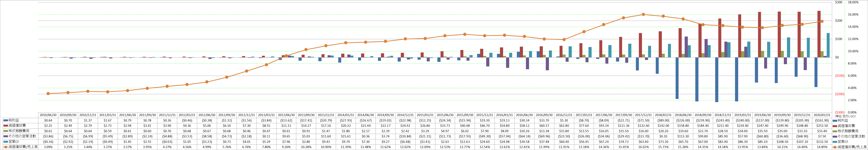This screenshot has height=150, width=868.
Task: Select operating CF cell $108.50 for 2019/09/30
Action: (x=782, y=142)
